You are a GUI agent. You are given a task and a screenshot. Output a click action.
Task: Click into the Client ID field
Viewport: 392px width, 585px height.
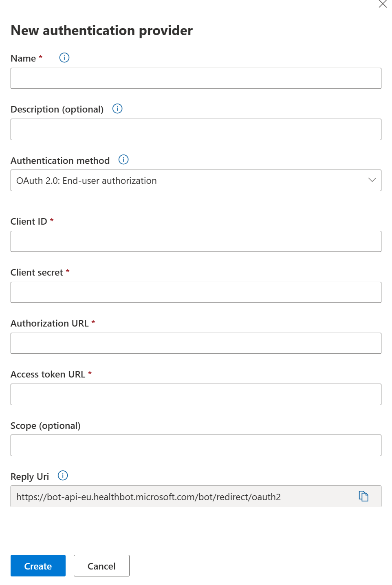(196, 241)
